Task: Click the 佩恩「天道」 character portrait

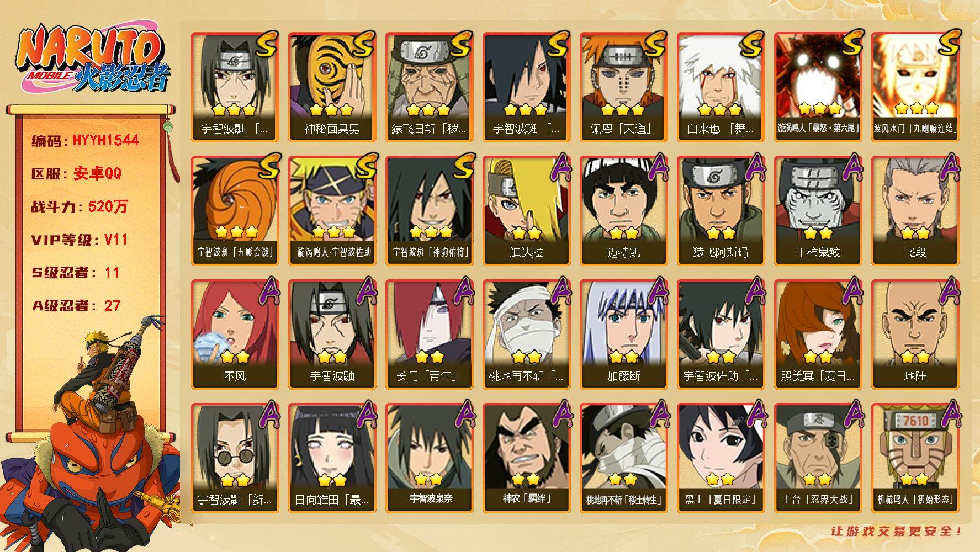Action: click(x=623, y=87)
